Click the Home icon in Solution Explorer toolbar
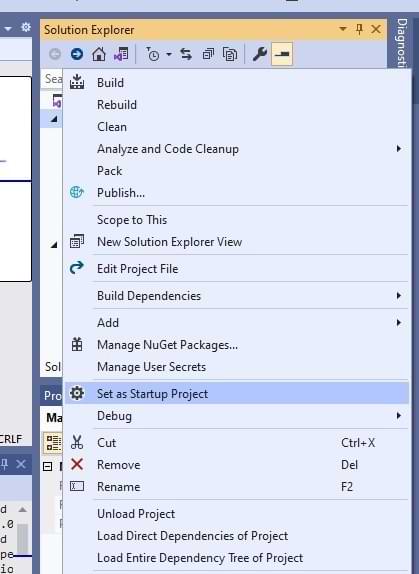Image resolution: width=419 pixels, height=574 pixels. coord(99,54)
